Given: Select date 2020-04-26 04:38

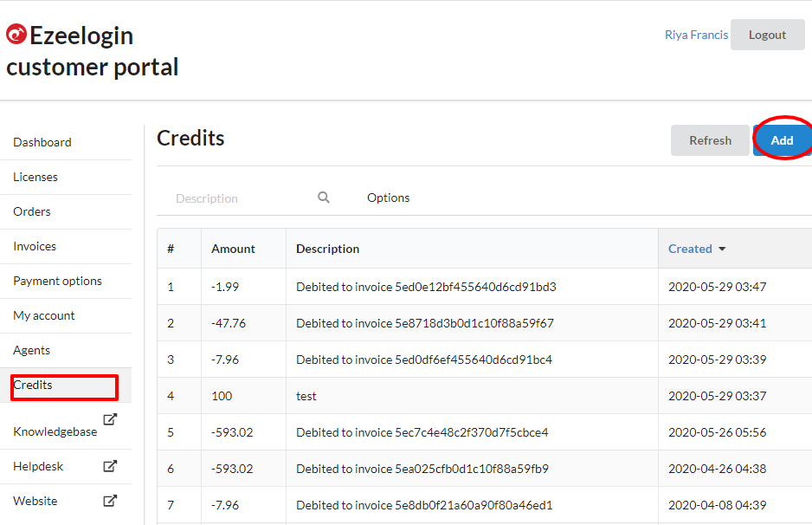Looking at the screenshot, I should pyautogui.click(x=718, y=469).
